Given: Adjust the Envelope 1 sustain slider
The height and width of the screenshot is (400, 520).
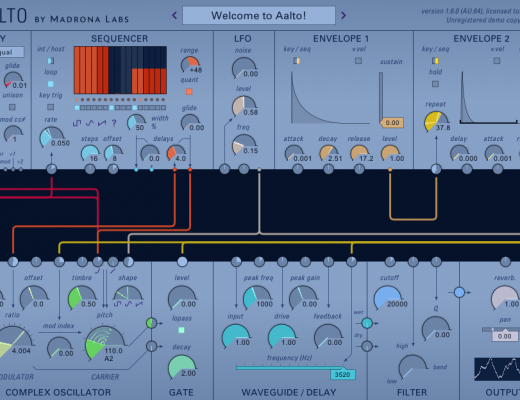Looking at the screenshot, I should tap(381, 97).
